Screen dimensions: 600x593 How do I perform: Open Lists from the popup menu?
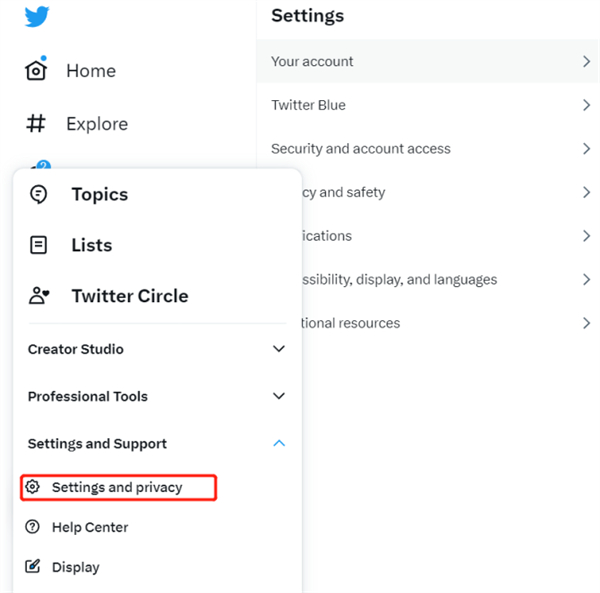(x=91, y=245)
